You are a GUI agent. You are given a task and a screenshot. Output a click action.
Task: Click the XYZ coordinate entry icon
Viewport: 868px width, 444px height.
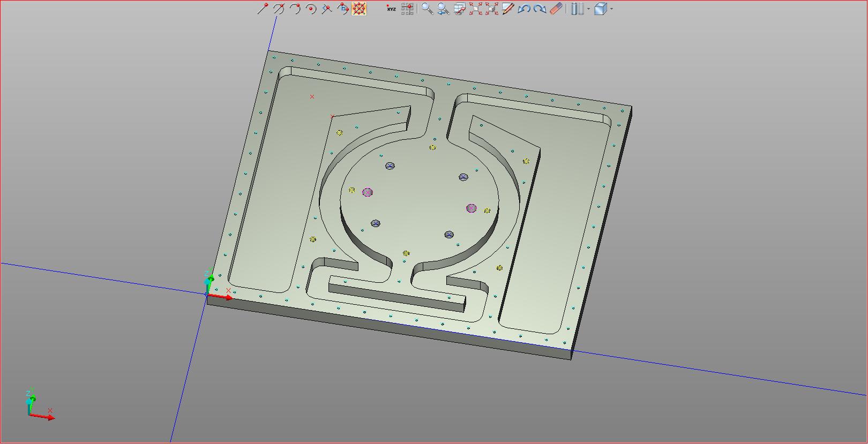point(391,9)
